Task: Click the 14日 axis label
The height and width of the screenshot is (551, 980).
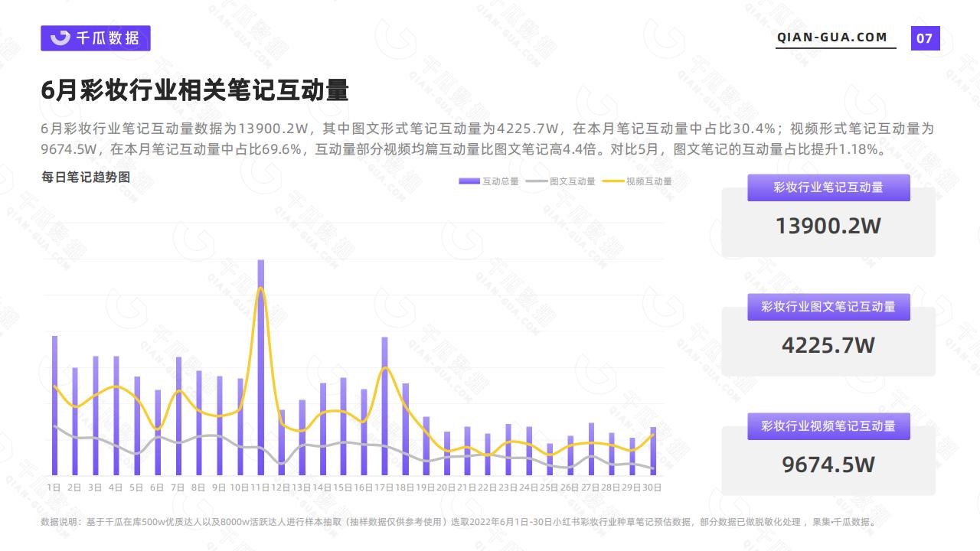Action: (x=322, y=487)
